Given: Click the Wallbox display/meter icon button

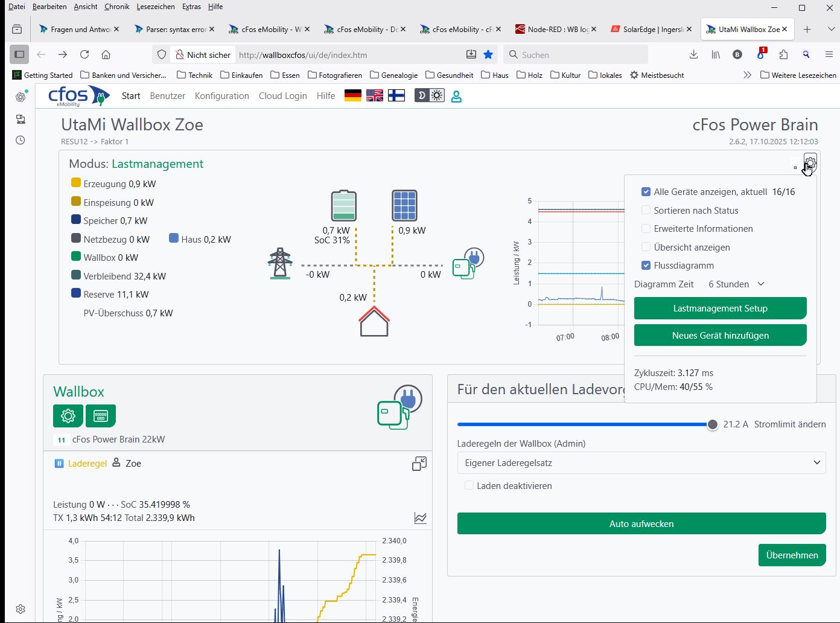Looking at the screenshot, I should (x=101, y=416).
